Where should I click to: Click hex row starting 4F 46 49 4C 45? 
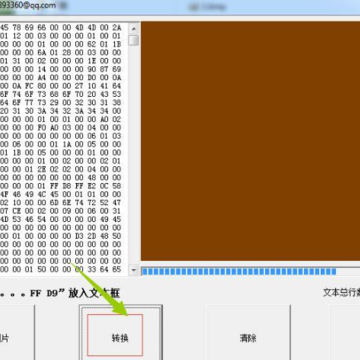pos(60,194)
